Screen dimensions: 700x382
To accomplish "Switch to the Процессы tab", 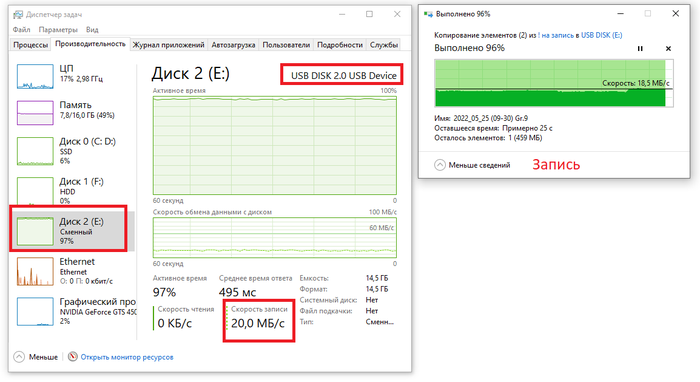I will click(x=30, y=45).
